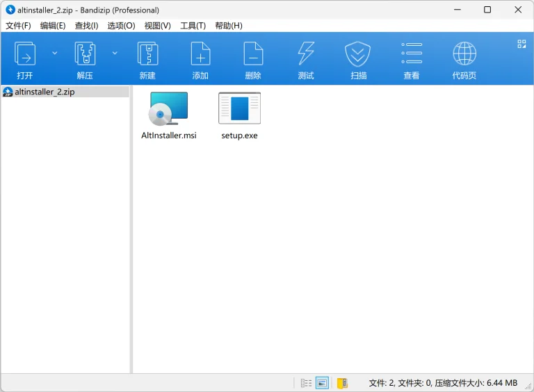Minimize the Bandizip window
Viewport: 534px width, 392px height.
point(458,10)
